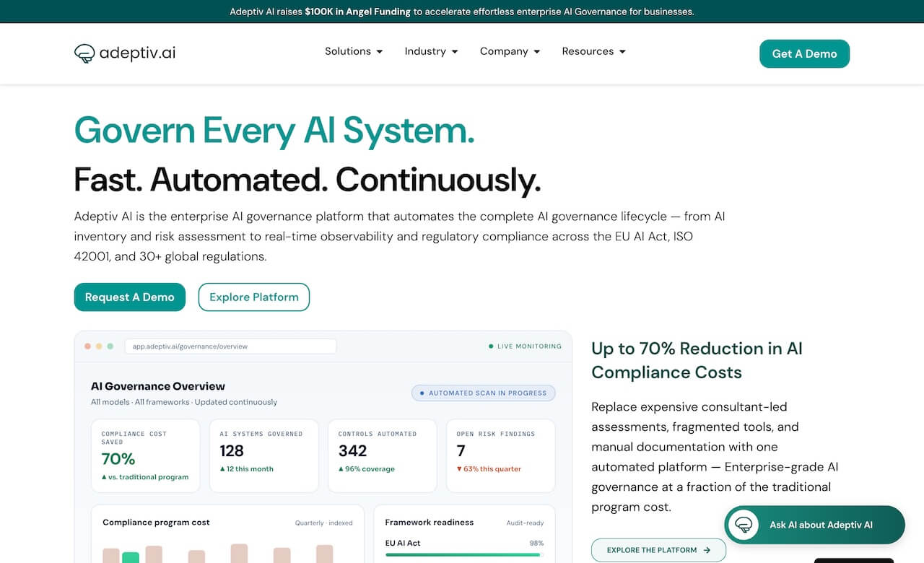Select the AI Systems Governed 128 card
This screenshot has height=563, width=924.
(264, 456)
